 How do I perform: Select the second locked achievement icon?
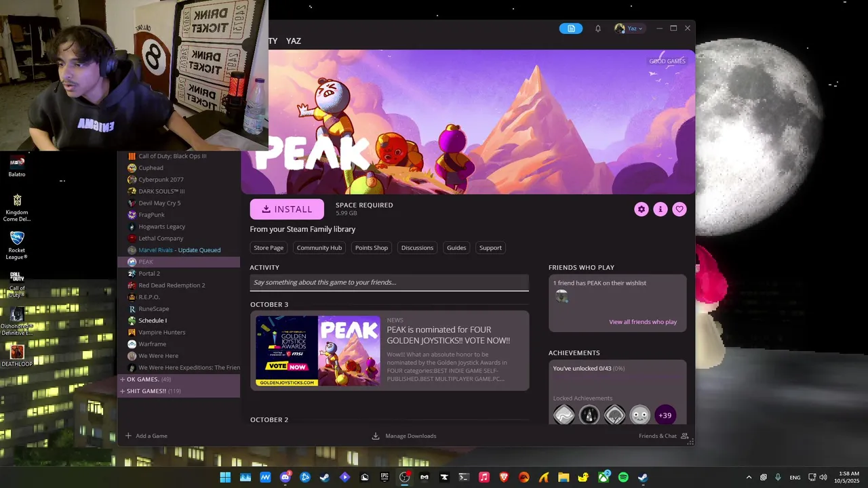[x=589, y=415]
